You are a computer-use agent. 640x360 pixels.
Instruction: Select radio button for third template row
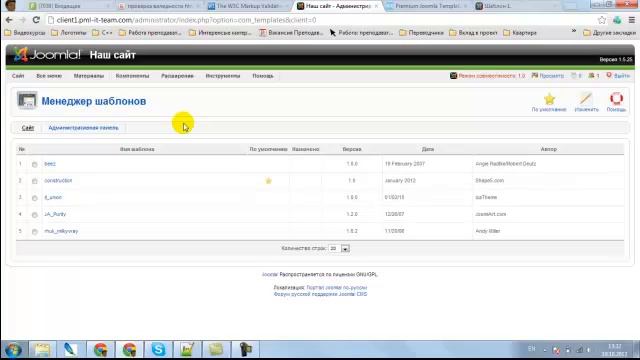35,198
